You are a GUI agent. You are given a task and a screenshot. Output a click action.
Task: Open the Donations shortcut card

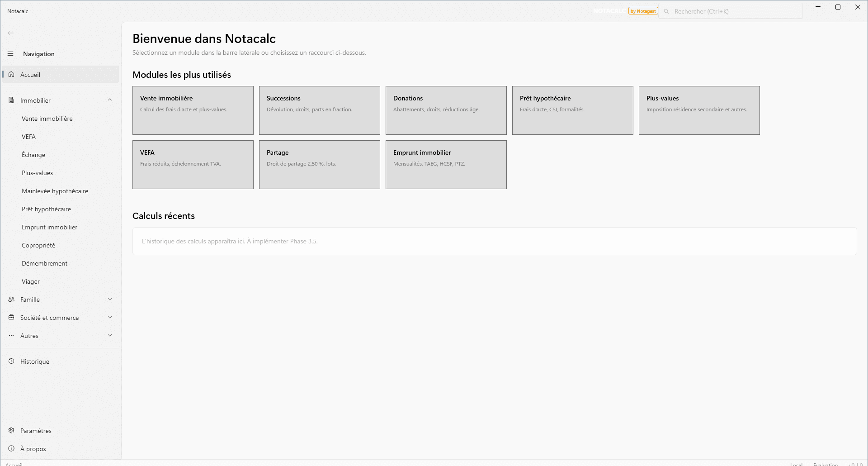pos(446,110)
